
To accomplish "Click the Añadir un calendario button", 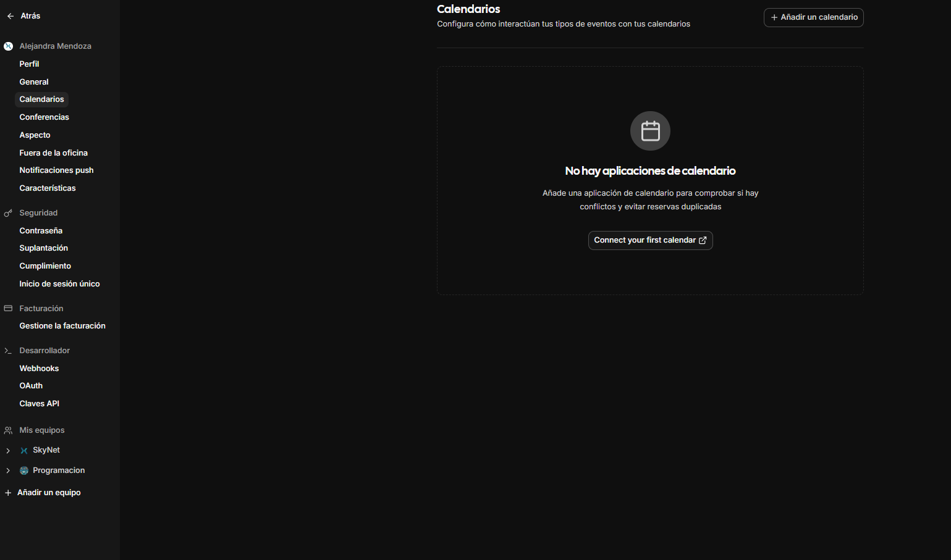I will coord(813,17).
